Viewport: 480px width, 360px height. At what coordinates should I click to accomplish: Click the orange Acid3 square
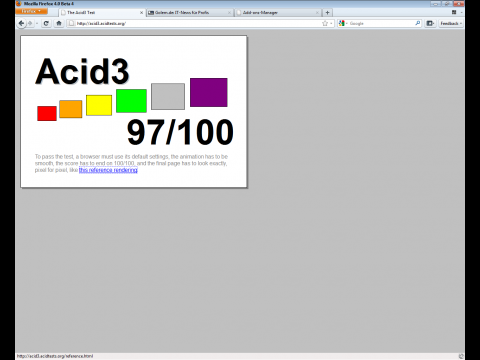click(x=71, y=109)
